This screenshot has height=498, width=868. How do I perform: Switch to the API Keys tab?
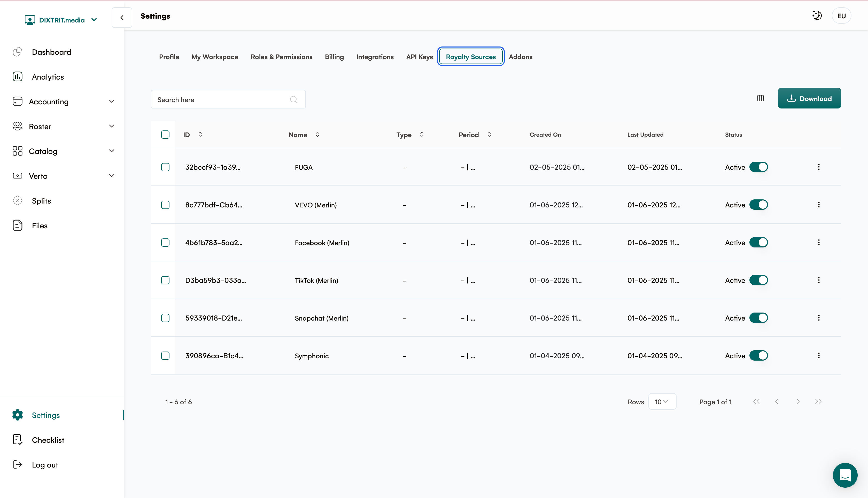419,57
